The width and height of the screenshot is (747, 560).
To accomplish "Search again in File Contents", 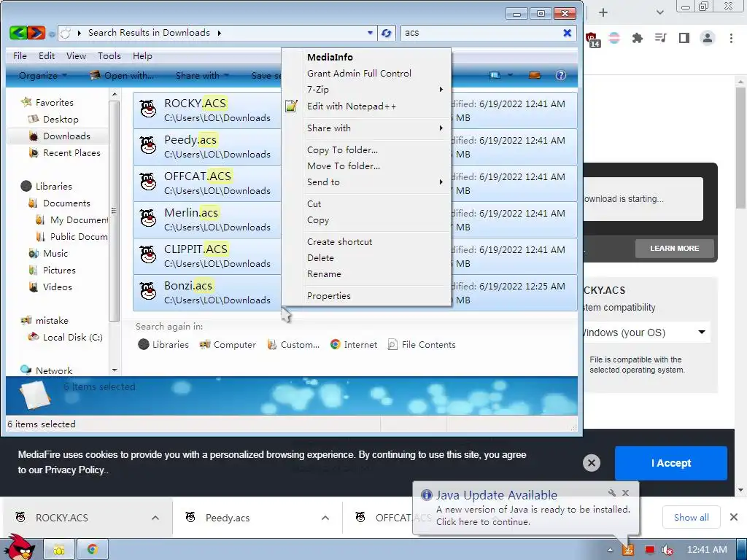I will [x=422, y=344].
